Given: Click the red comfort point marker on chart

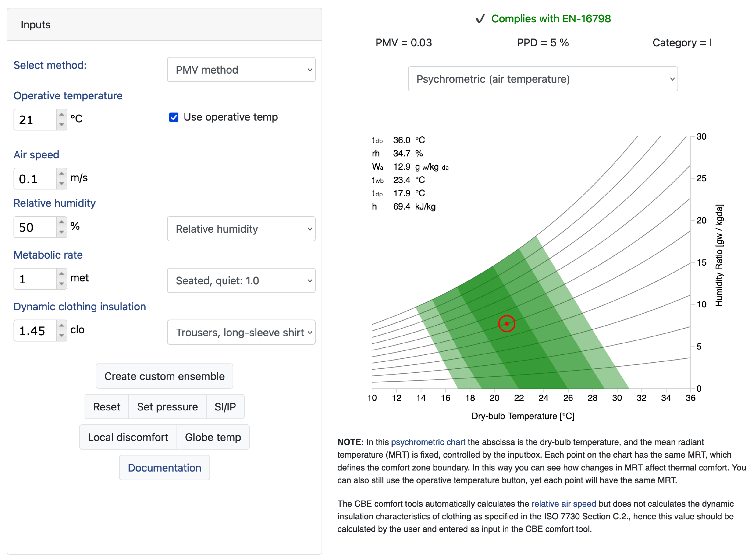Looking at the screenshot, I should coord(507,324).
